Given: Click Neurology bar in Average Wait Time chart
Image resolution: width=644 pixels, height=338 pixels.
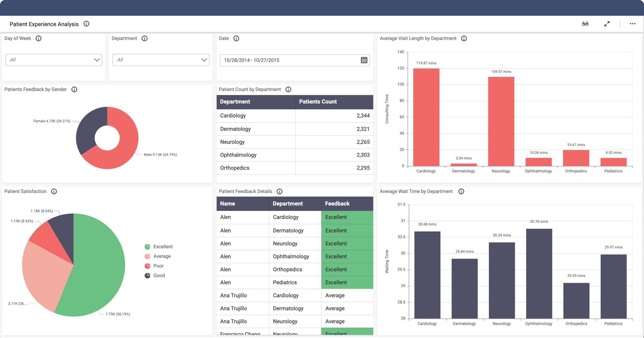Looking at the screenshot, I should click(x=502, y=281).
